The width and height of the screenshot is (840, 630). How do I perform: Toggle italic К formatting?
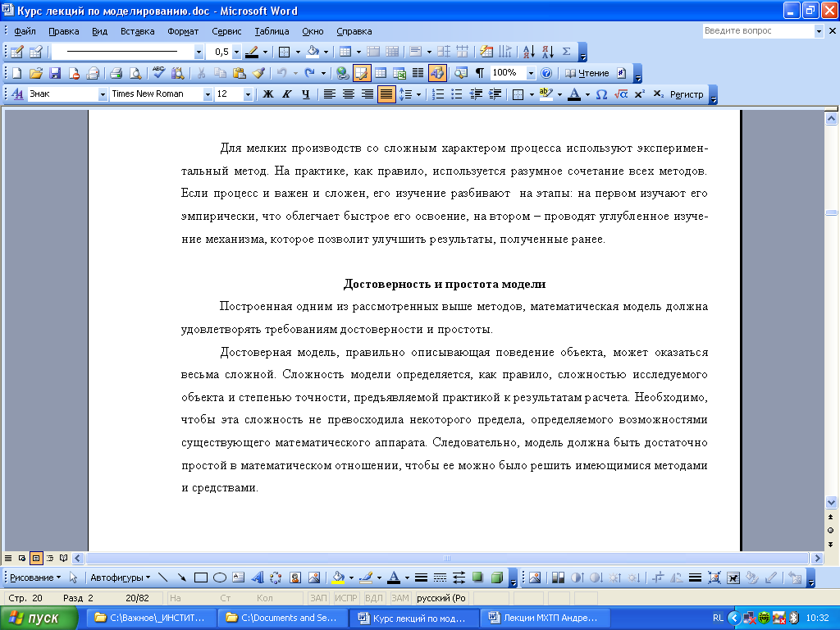pyautogui.click(x=286, y=94)
